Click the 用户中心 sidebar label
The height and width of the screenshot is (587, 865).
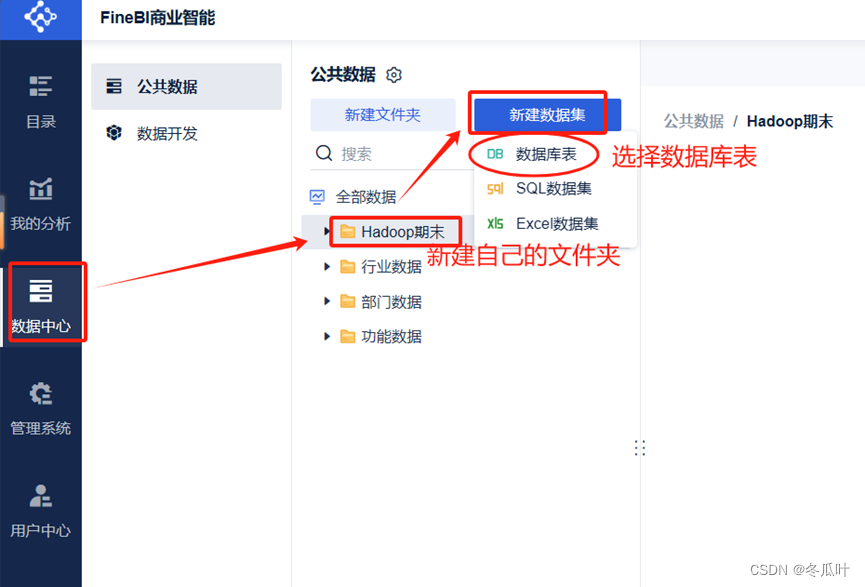(x=41, y=531)
